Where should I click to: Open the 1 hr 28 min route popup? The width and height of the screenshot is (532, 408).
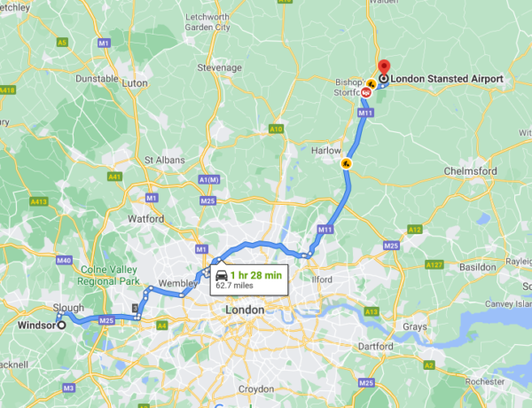pyautogui.click(x=249, y=280)
